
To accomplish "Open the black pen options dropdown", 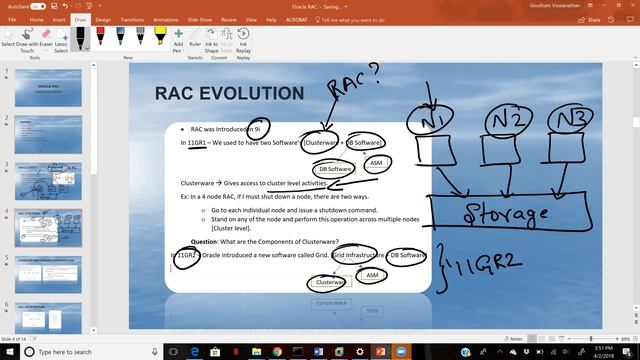I will pyautogui.click(x=87, y=49).
